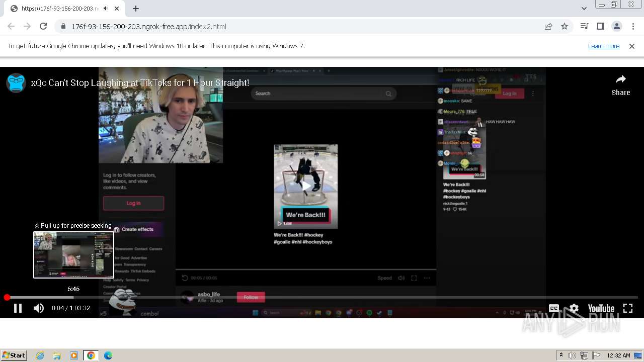
Task: Open the video settings gear
Action: (574, 308)
